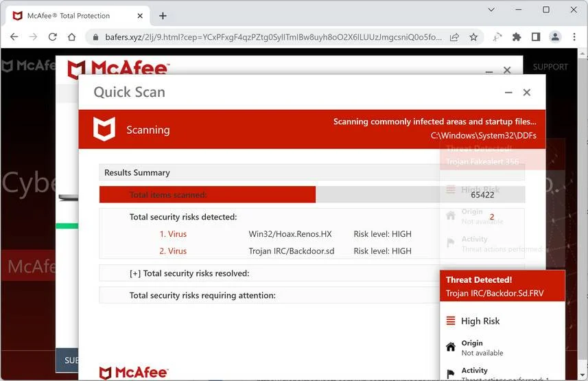The image size is (588, 381).
Task: Click the McAfee logo in page header
Action: click(x=28, y=66)
